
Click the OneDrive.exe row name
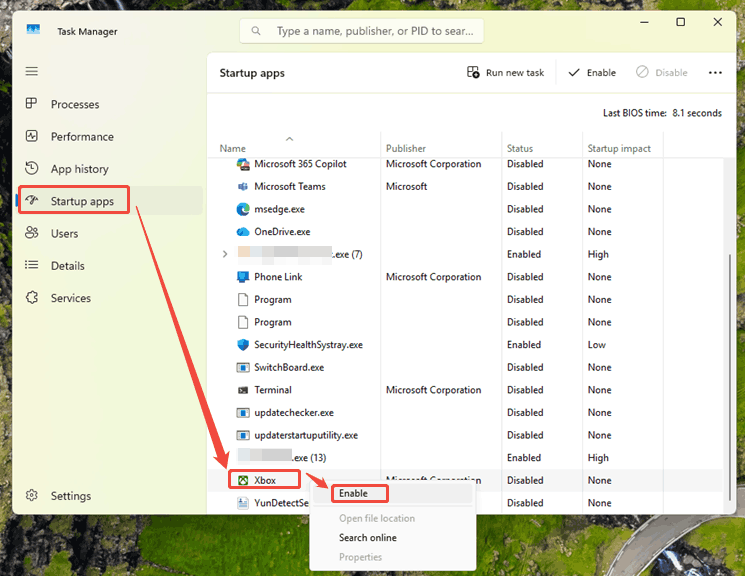coord(282,231)
